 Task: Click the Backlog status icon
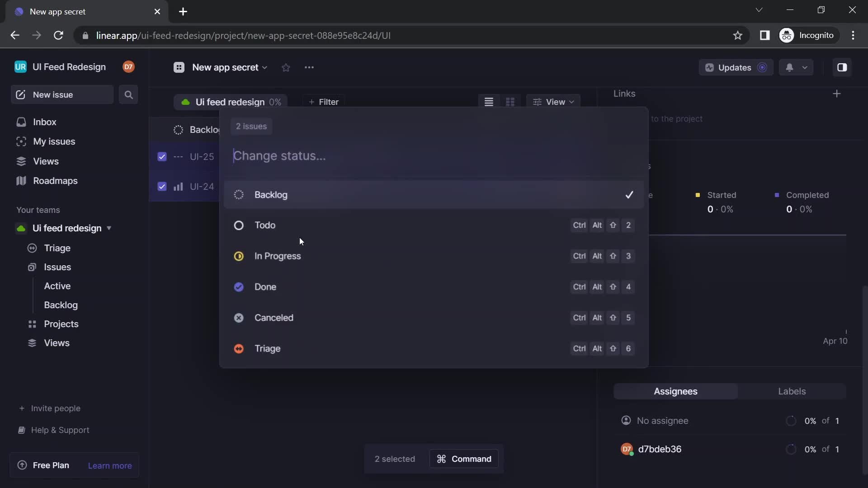click(238, 195)
